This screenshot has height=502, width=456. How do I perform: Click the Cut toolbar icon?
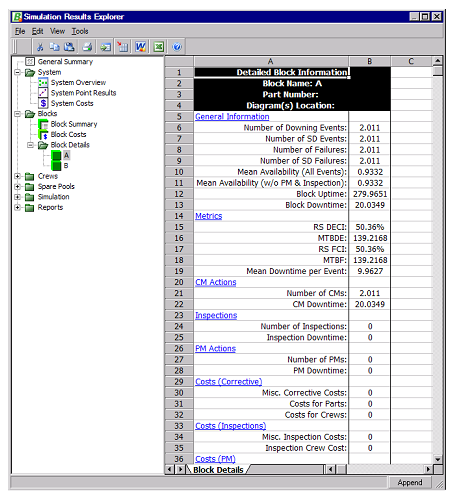(40, 47)
